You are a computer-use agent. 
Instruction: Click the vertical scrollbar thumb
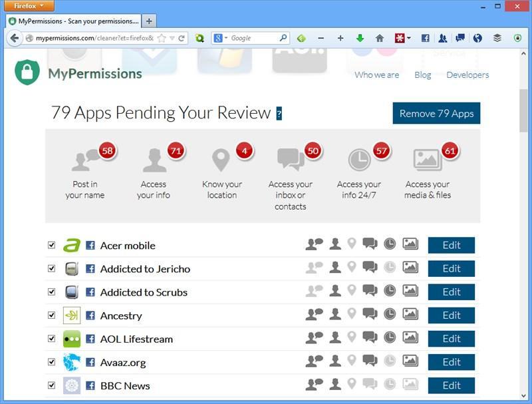(x=523, y=110)
